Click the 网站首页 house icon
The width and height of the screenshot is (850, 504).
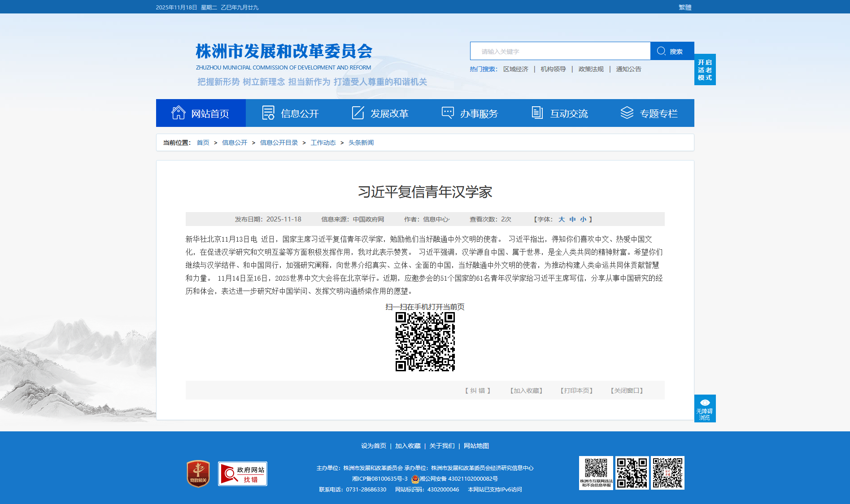coord(178,113)
